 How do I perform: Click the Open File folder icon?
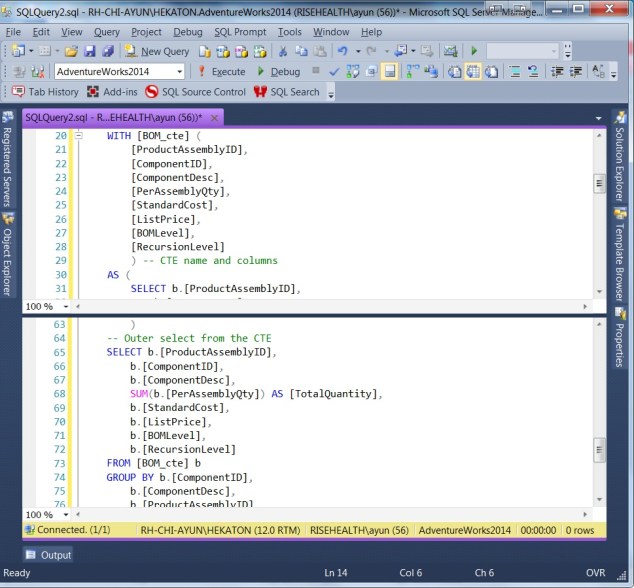pos(71,51)
